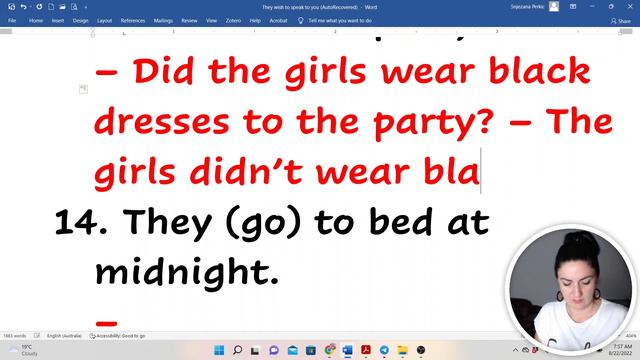Open File Explorer on taskbar
The width and height of the screenshot is (640, 360).
[403, 350]
